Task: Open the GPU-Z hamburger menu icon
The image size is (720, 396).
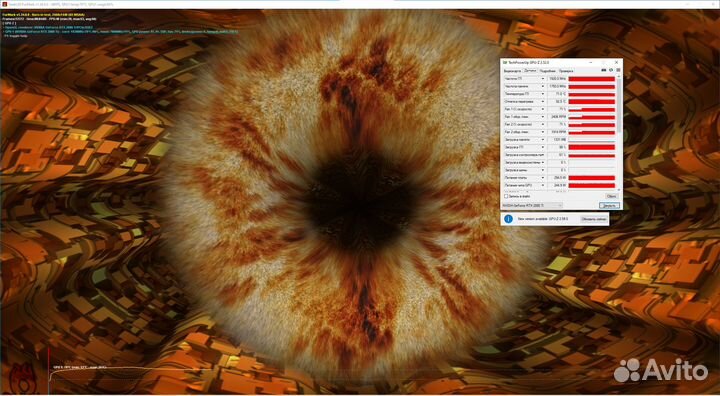Action: point(619,70)
